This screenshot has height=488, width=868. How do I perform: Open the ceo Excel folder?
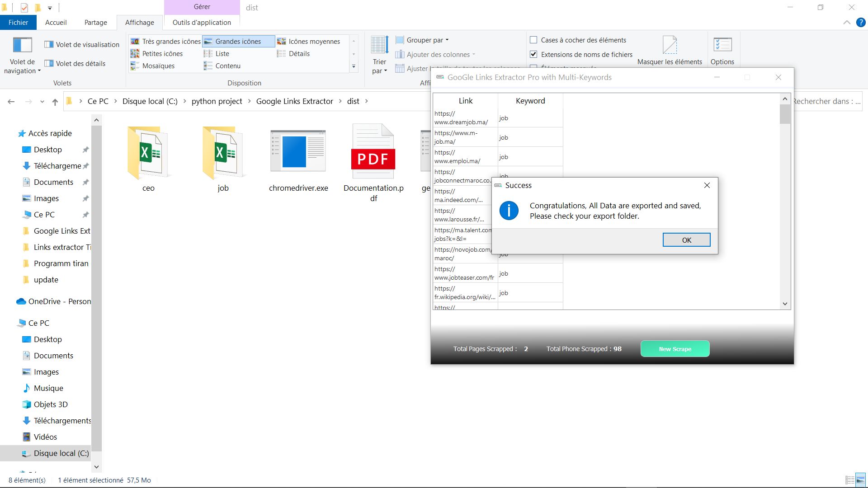148,159
